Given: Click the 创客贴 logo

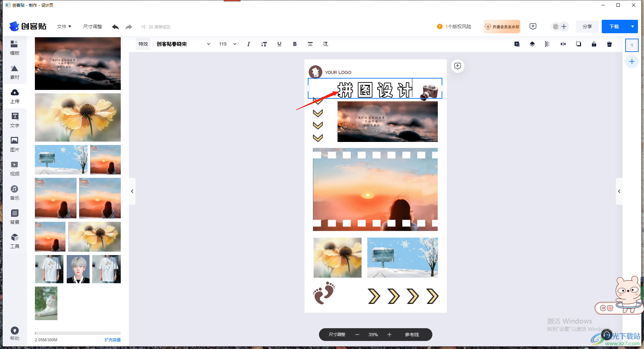Looking at the screenshot, I should [x=28, y=26].
